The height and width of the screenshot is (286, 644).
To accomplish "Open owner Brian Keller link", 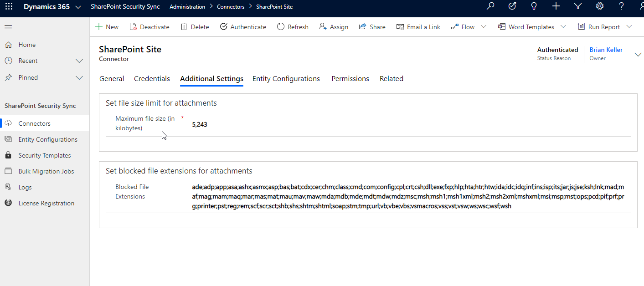I will pos(606,50).
